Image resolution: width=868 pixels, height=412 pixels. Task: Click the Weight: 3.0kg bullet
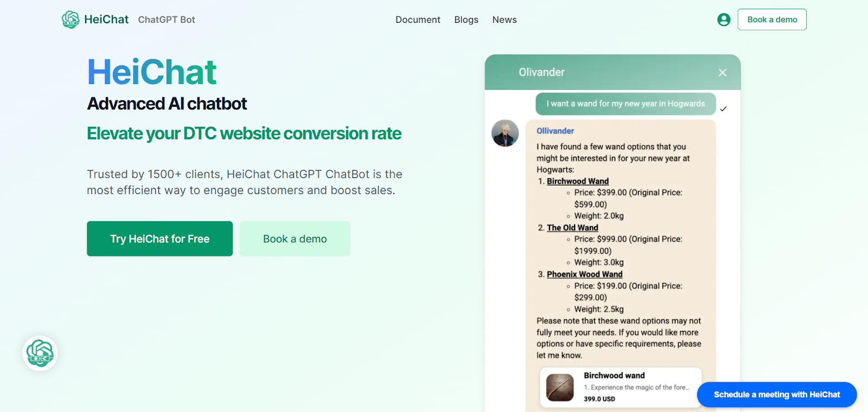[599, 262]
